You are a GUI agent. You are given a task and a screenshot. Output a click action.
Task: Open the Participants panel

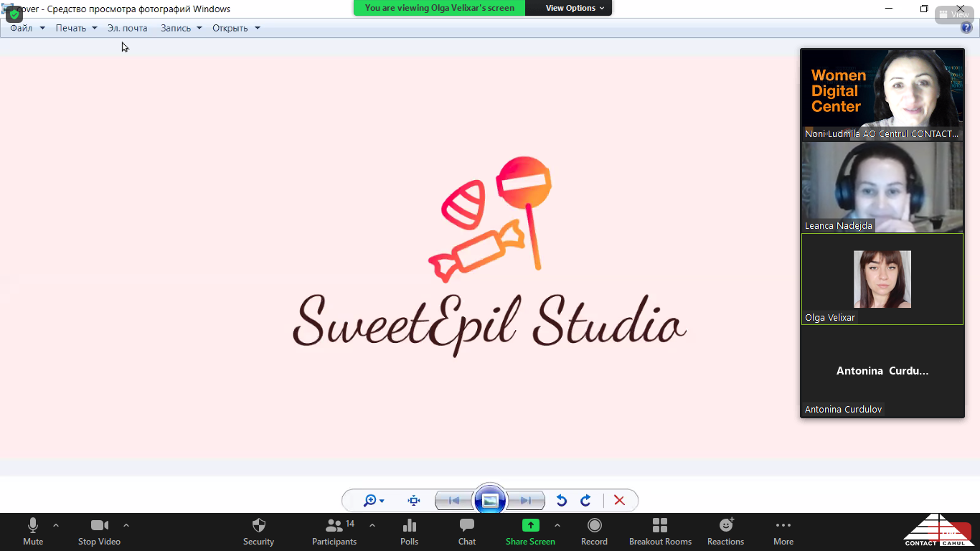click(x=334, y=526)
